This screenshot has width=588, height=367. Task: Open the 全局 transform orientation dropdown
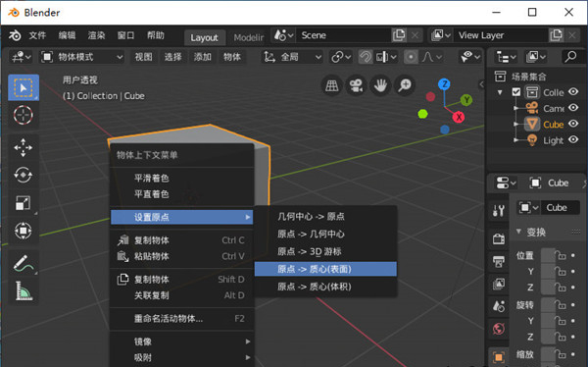click(292, 57)
